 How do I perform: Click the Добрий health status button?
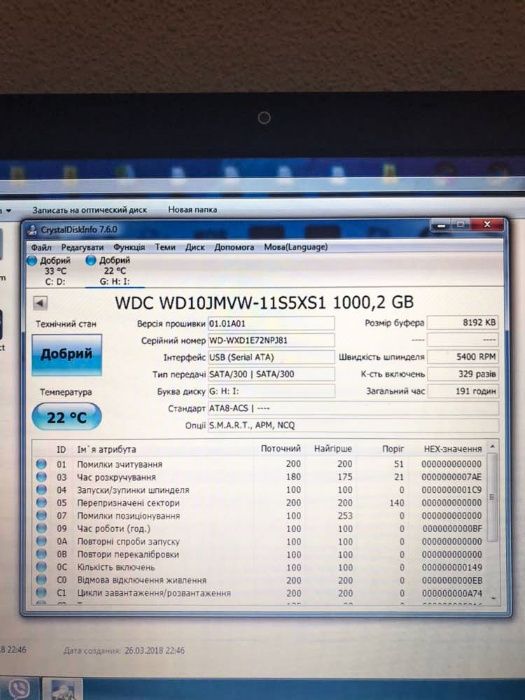67,354
